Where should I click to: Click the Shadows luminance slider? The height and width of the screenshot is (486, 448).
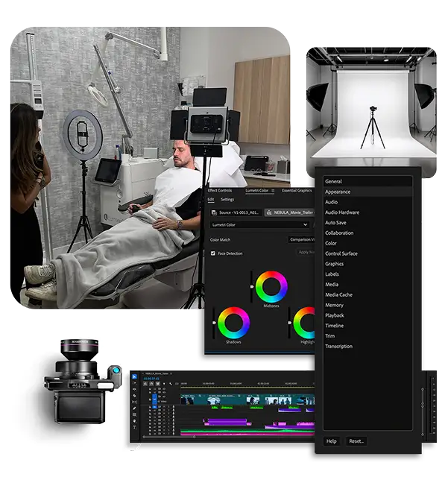coord(215,322)
